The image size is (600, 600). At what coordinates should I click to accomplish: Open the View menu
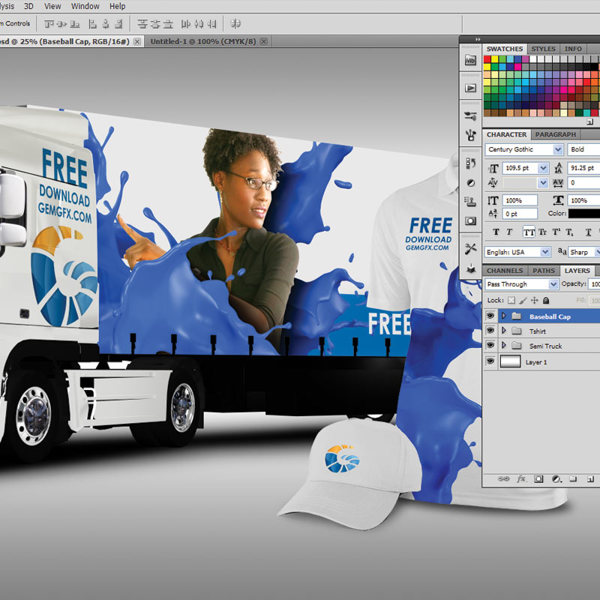click(x=52, y=6)
